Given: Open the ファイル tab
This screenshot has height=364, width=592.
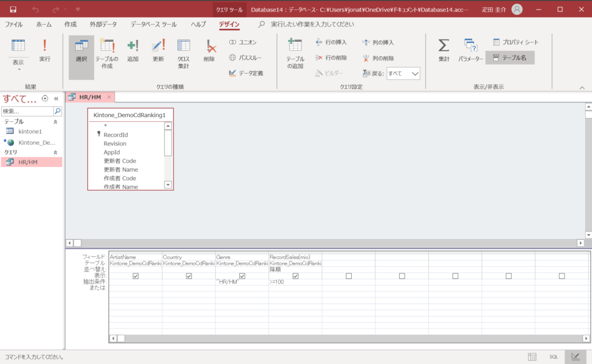Looking at the screenshot, I should [x=14, y=24].
